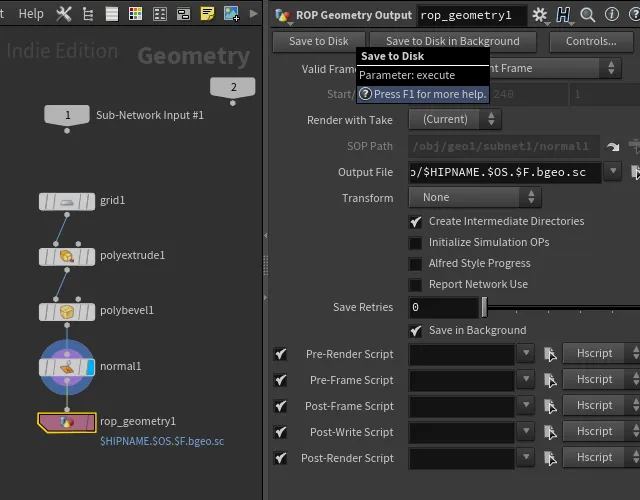Disable the Post-Frame Script toggle
This screenshot has height=500, width=640.
pos(280,406)
